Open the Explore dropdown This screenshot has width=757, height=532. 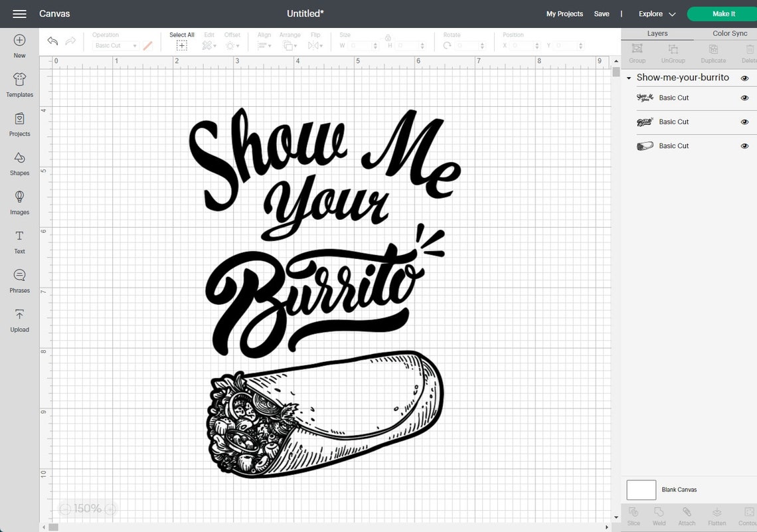pos(655,13)
